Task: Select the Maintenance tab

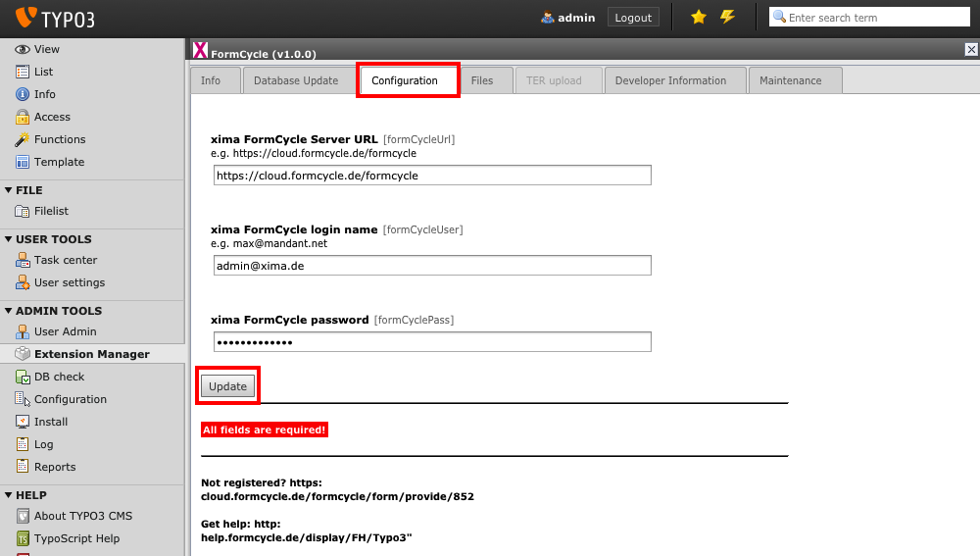Action: pyautogui.click(x=790, y=80)
